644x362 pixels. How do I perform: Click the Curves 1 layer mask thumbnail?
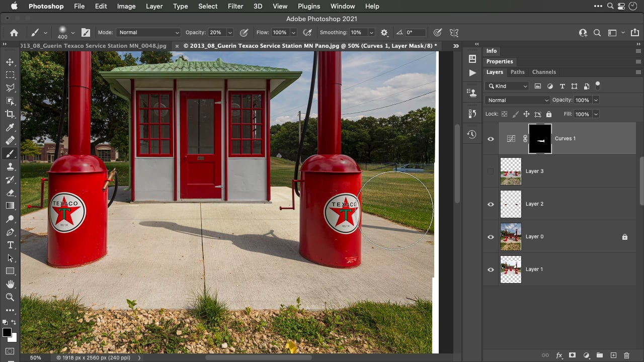coord(540,139)
